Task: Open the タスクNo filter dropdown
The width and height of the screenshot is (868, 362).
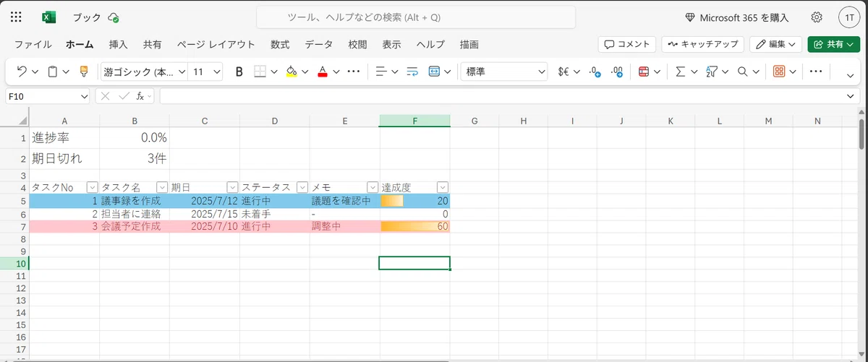Action: point(92,187)
